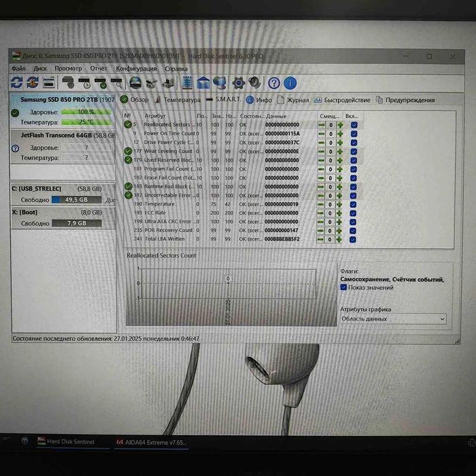The height and width of the screenshot is (476, 476).
Task: Click the green plus in Temperature row
Action: pos(339,204)
